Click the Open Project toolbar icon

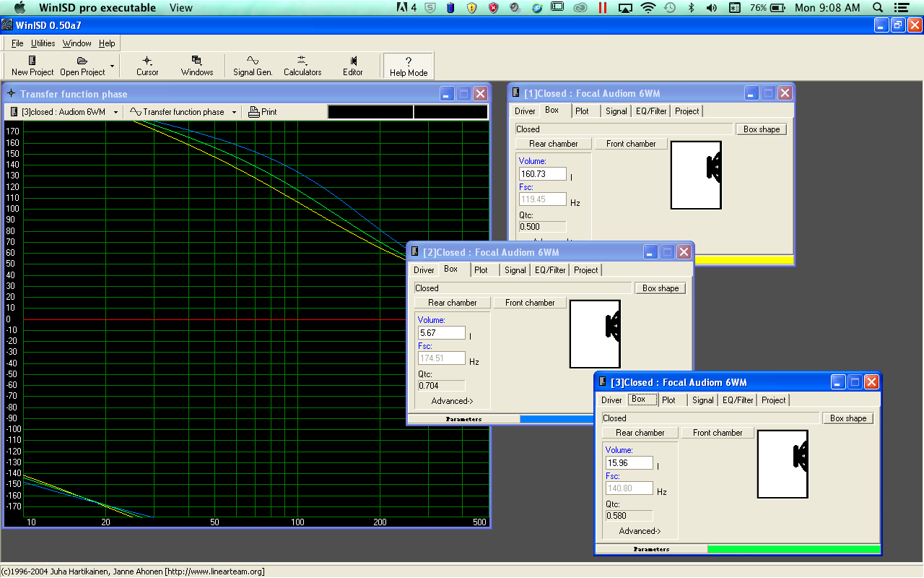pos(82,66)
